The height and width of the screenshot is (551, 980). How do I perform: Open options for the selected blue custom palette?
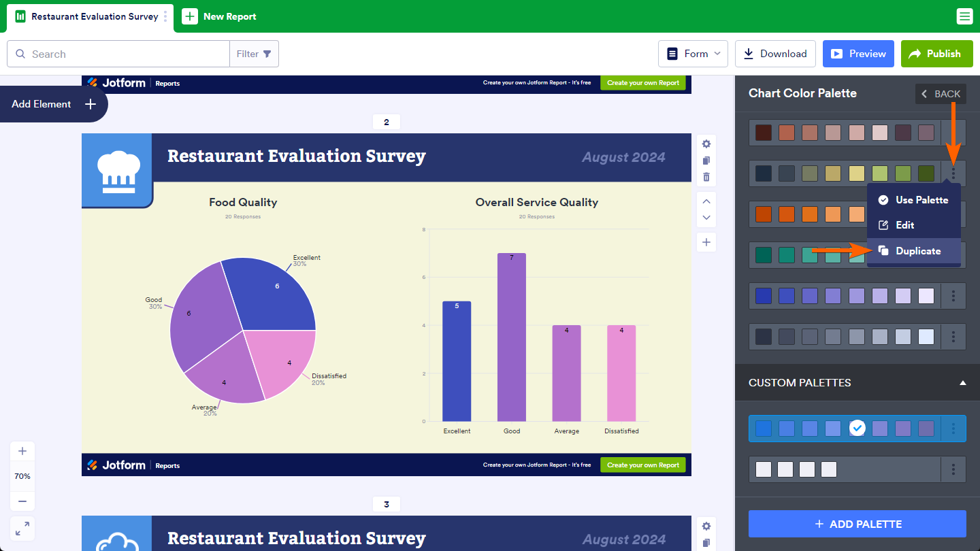(953, 429)
